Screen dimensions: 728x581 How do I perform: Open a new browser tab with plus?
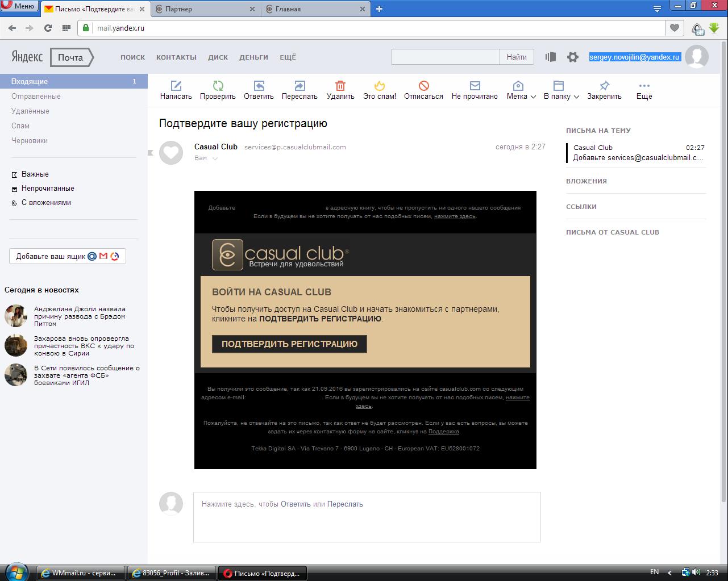(379, 9)
